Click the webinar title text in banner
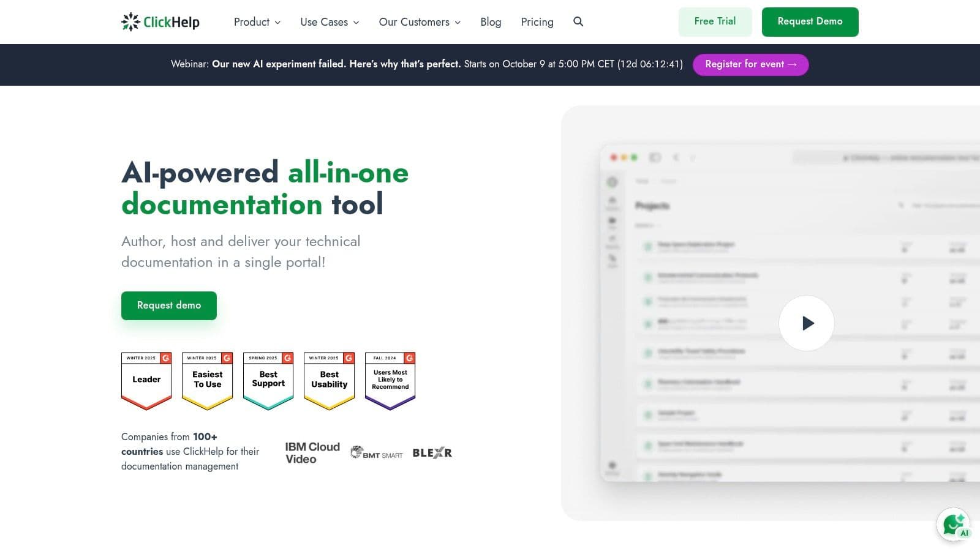This screenshot has height=551, width=980. (336, 64)
